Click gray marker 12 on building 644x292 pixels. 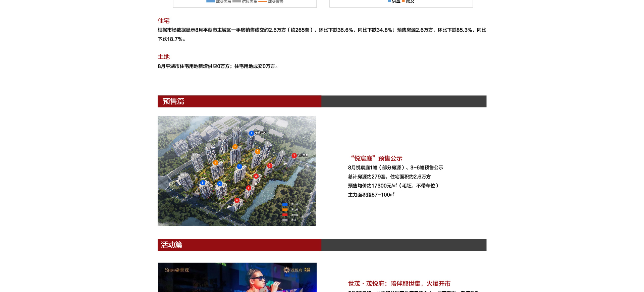click(x=194, y=155)
